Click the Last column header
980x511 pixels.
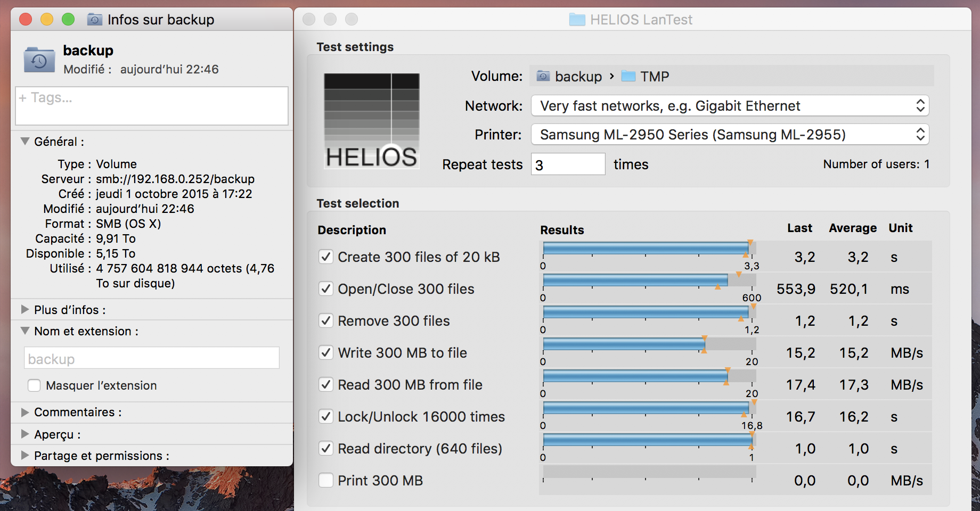(799, 228)
